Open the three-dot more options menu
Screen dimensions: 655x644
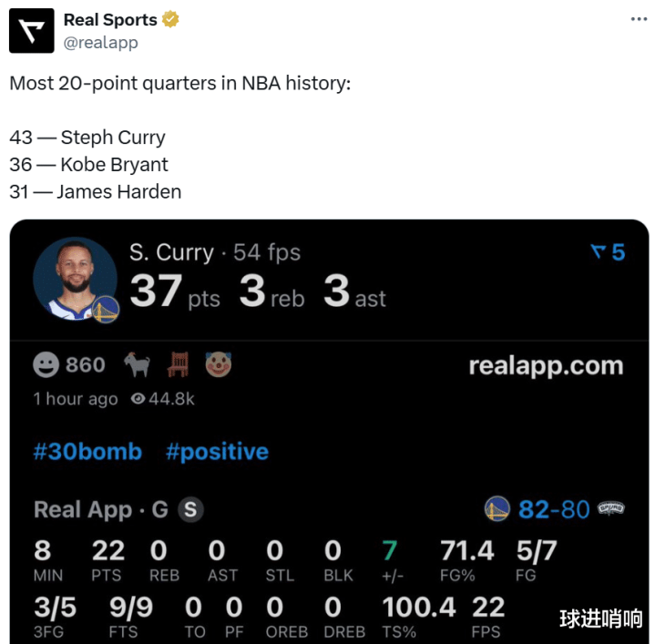(x=640, y=19)
